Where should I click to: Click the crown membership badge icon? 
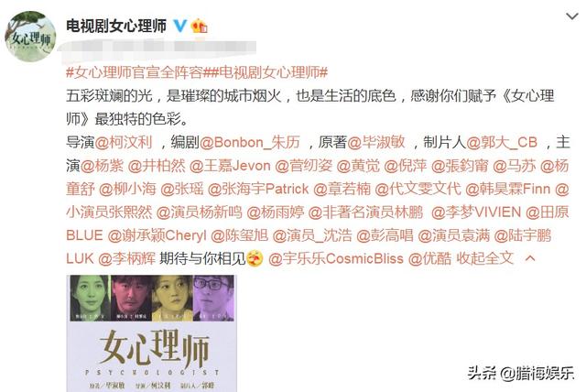pyautogui.click(x=199, y=26)
